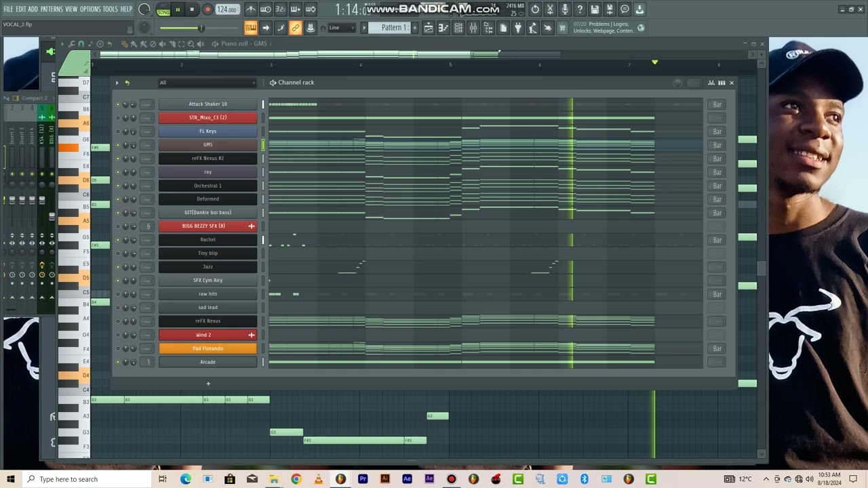Mute the Pad Flotando channel LED
868x488 pixels.
point(118,348)
